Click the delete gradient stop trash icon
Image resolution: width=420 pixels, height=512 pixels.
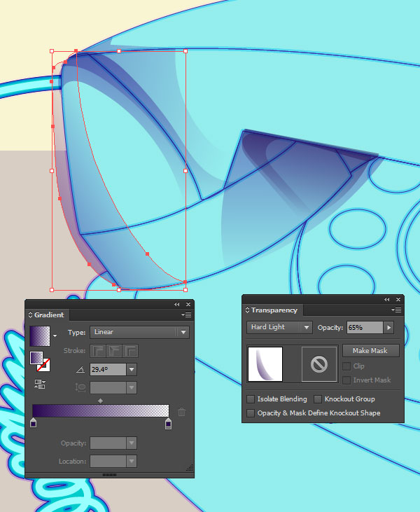[182, 412]
